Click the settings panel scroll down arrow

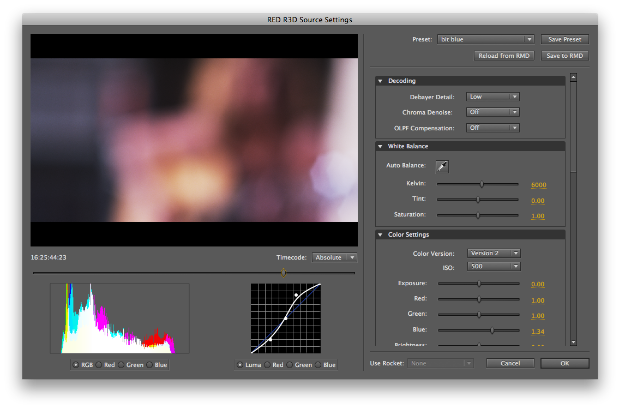tap(574, 342)
